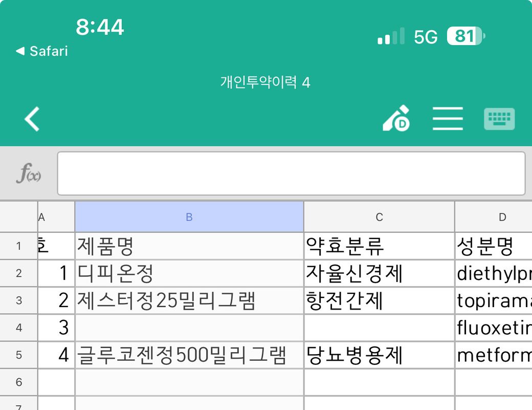Click the formula input field
Viewport: 532px width, 410px height.
291,174
